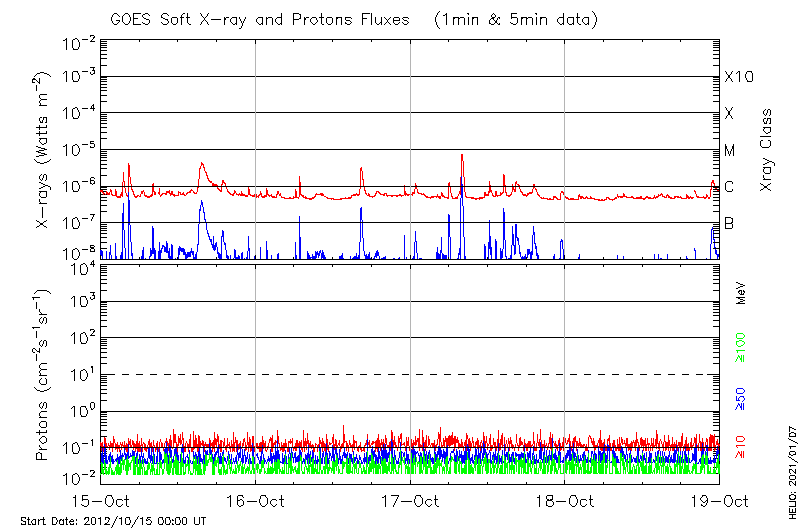Viewport: 800px width, 530px height.
Task: Select the 16-Oct date on time axis
Action: 255,500
